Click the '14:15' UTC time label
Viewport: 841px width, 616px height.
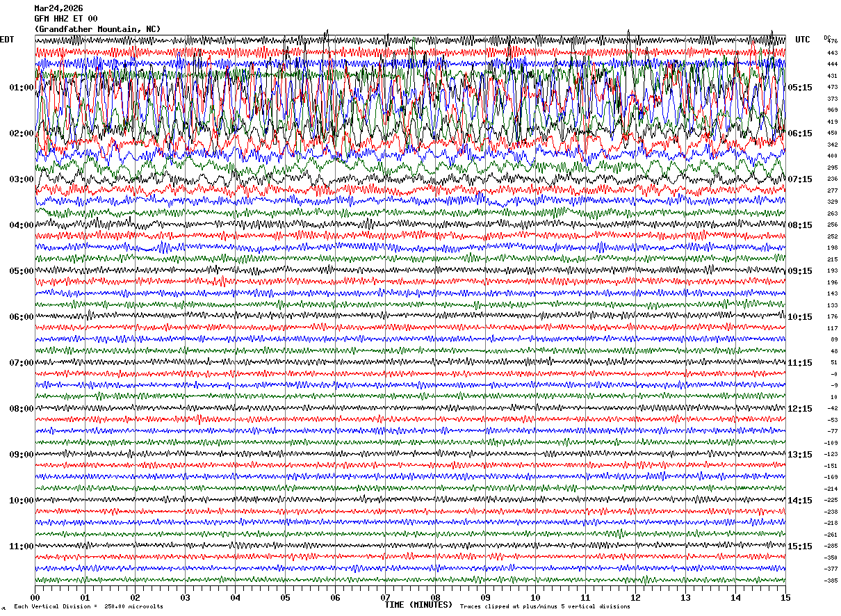(x=800, y=501)
